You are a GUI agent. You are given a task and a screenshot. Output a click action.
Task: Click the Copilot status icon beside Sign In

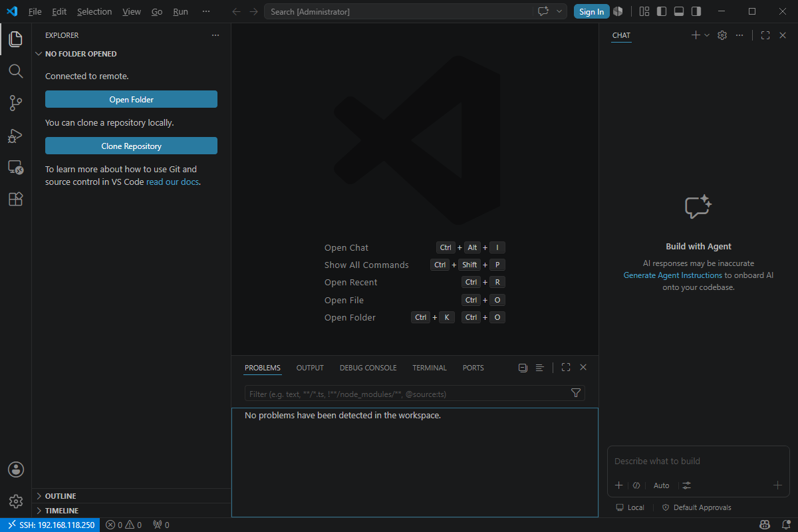(618, 11)
